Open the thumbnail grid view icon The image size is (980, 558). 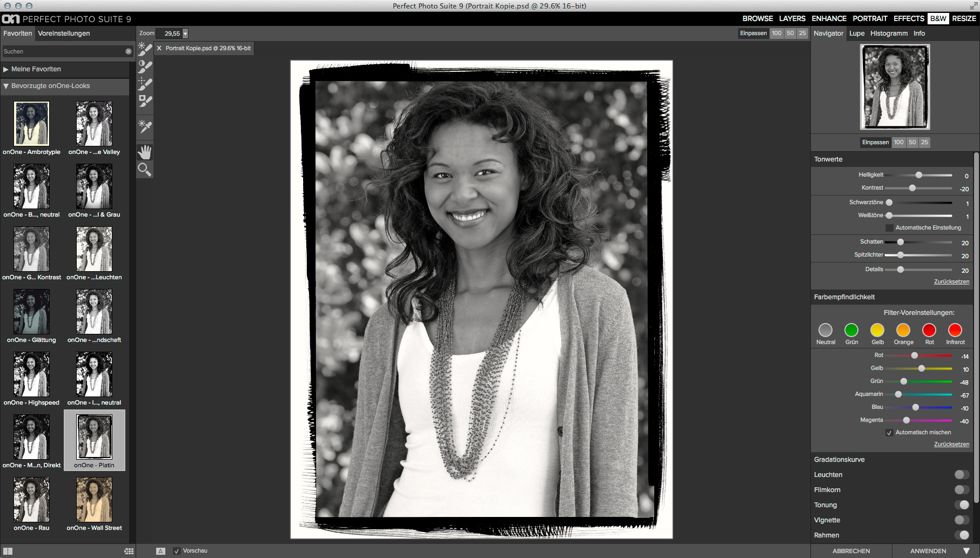[x=129, y=551]
